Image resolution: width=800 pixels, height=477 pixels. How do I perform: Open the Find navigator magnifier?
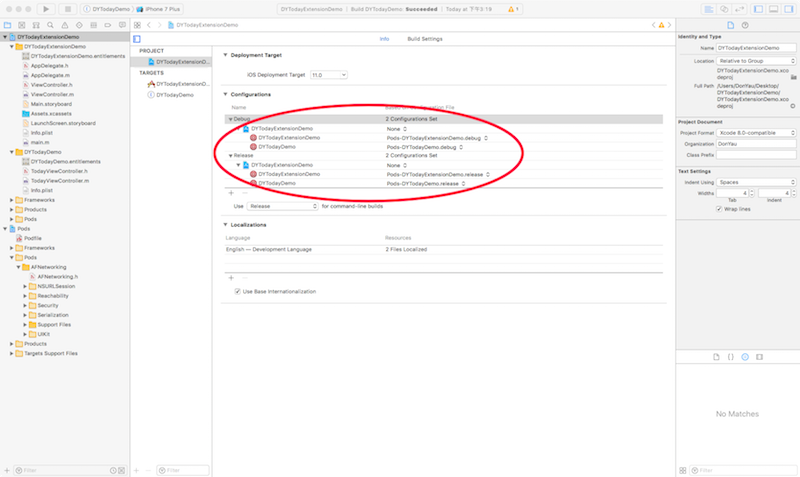[x=50, y=25]
